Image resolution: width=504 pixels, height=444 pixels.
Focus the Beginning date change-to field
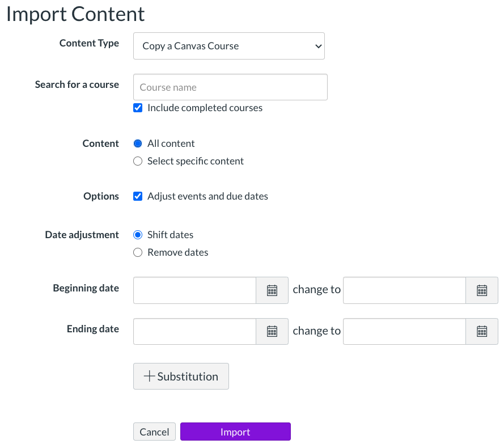404,290
